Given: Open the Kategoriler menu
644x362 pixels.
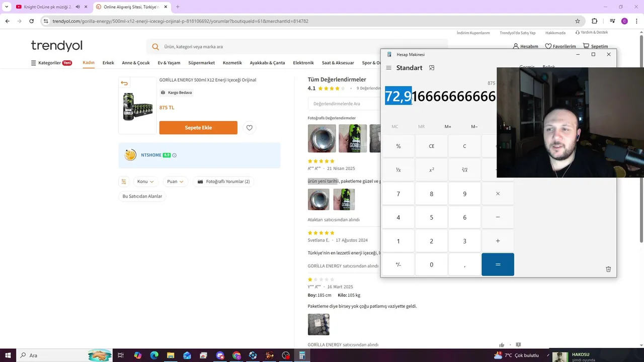Looking at the screenshot, I should pyautogui.click(x=51, y=63).
